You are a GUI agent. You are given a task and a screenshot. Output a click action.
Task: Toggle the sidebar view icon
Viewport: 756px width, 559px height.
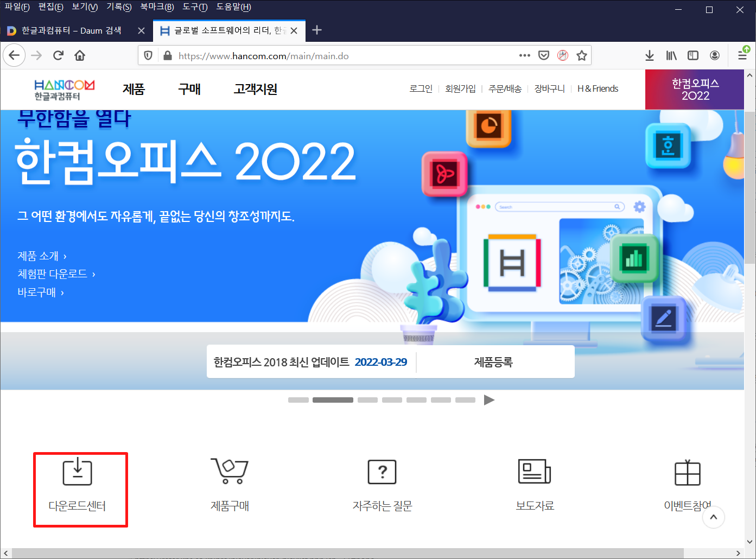pos(693,55)
